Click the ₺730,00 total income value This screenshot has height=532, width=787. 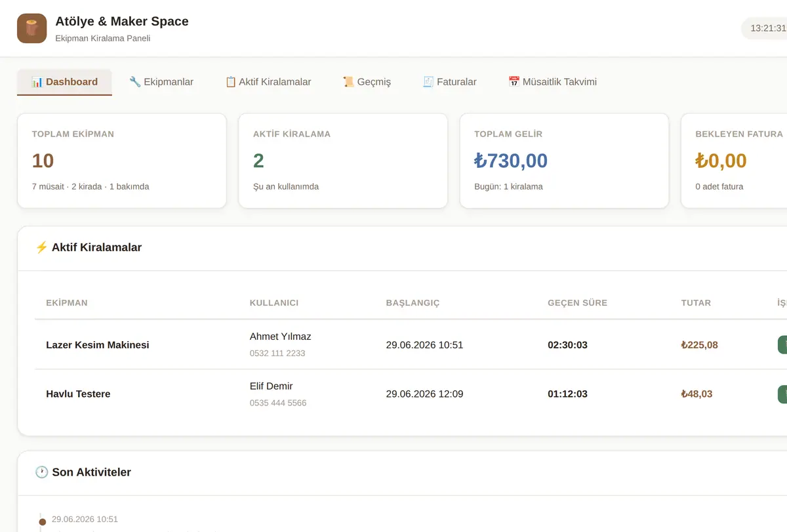pyautogui.click(x=511, y=161)
